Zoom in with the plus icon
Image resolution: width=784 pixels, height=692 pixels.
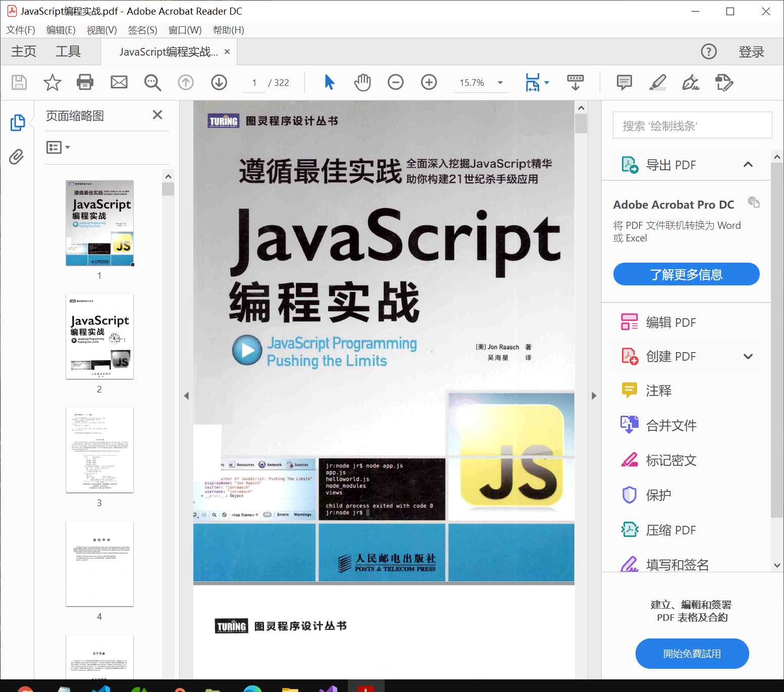pos(429,82)
